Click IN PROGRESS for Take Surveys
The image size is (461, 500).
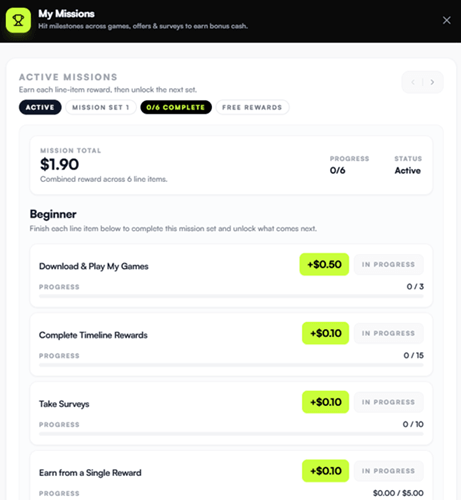pyautogui.click(x=388, y=402)
